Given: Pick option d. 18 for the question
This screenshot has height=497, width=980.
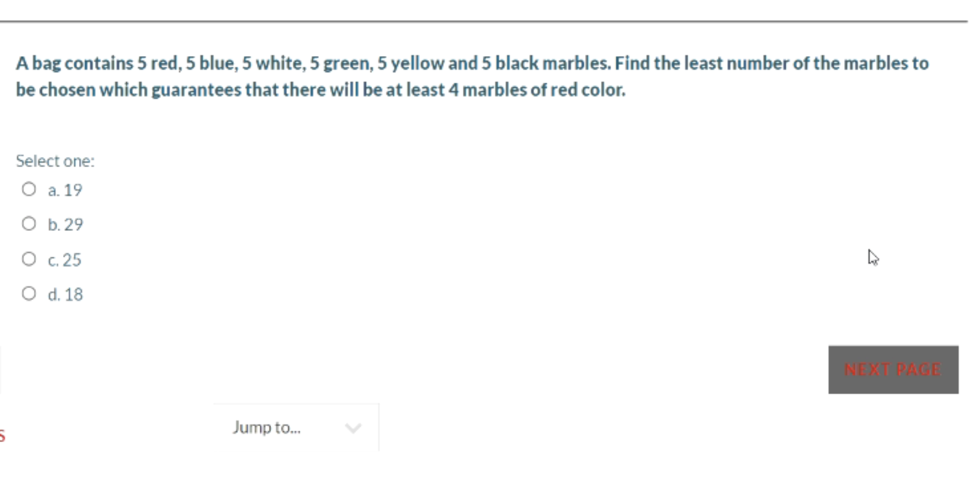Looking at the screenshot, I should 28,293.
